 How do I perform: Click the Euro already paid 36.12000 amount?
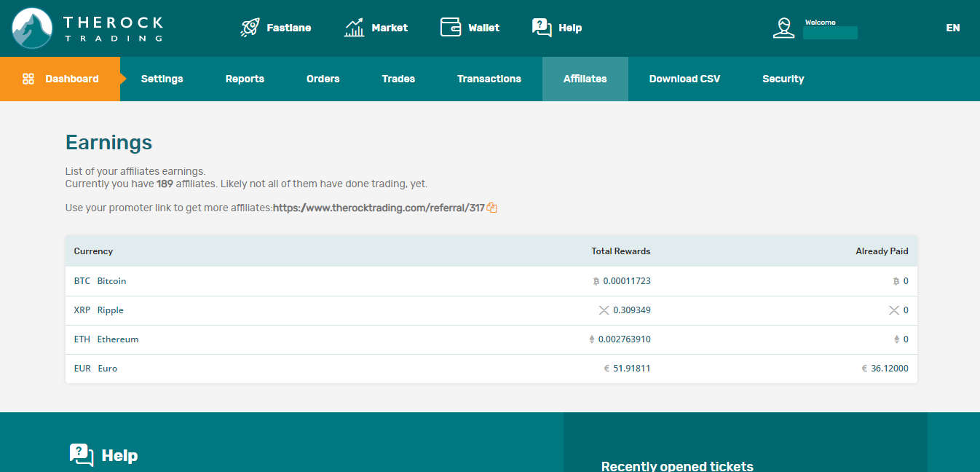tap(889, 369)
